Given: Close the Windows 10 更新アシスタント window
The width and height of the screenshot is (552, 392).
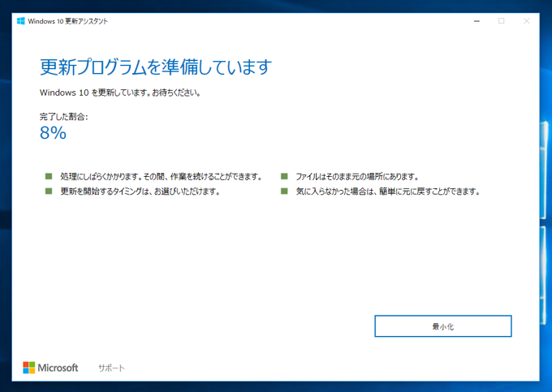Looking at the screenshot, I should 527,21.
